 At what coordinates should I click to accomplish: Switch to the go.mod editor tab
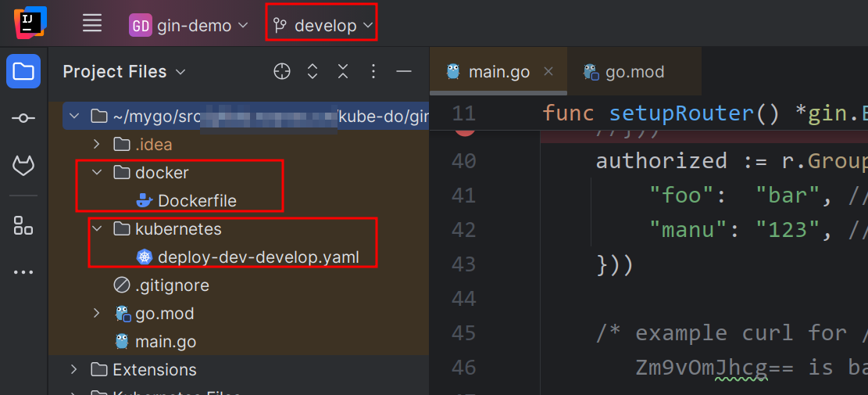tap(624, 72)
